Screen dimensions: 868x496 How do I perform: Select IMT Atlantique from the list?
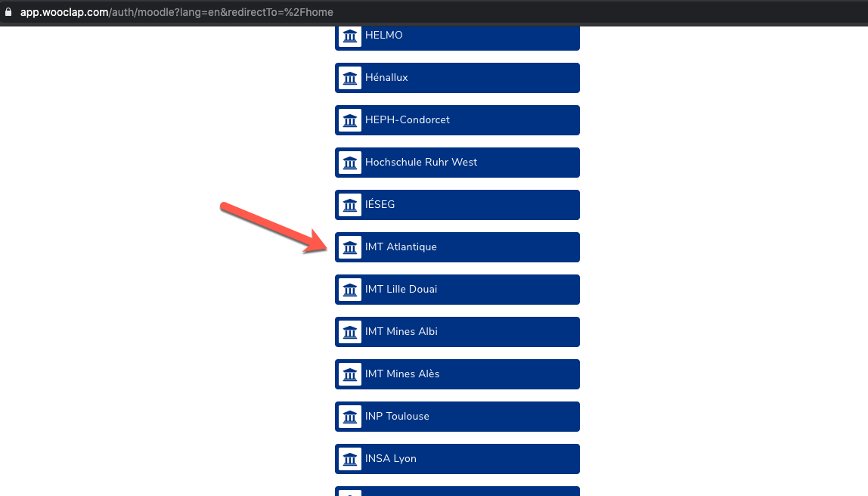(457, 247)
